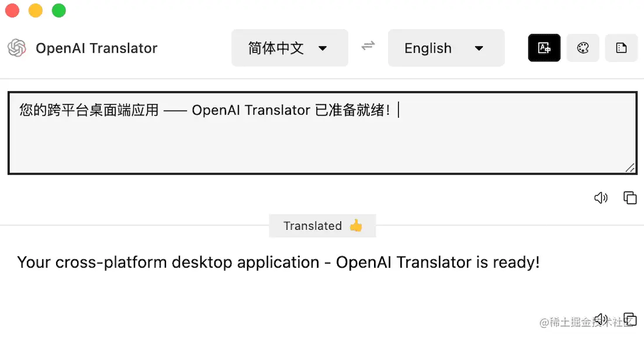Click inside the Chinese source text box
644x339 pixels.
(323, 133)
